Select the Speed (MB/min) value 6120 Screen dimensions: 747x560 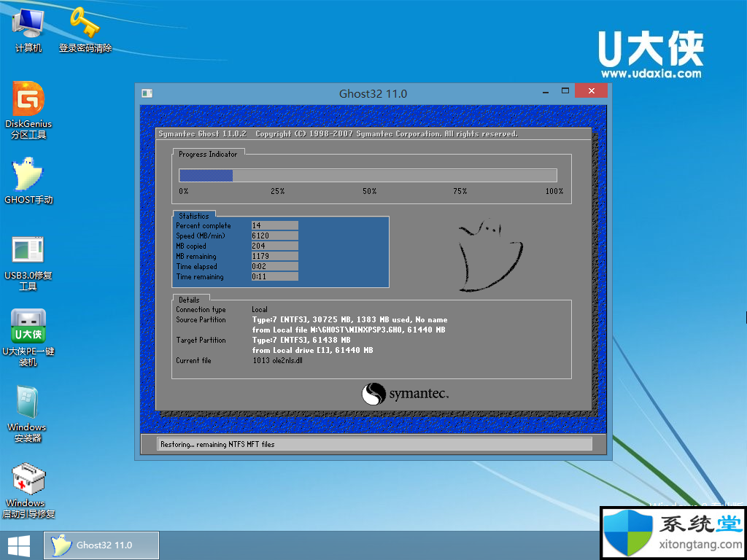click(x=275, y=236)
